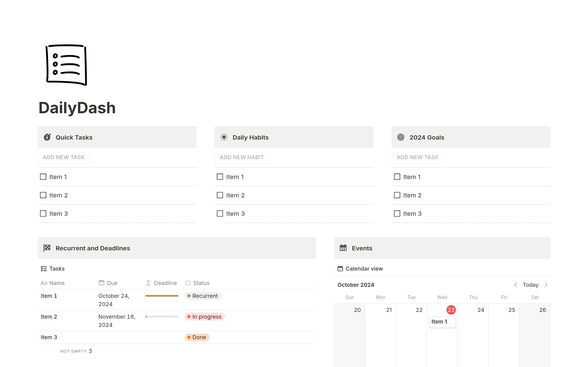The image size is (588, 367).
Task: Click the calendar icon beside Events
Action: point(343,248)
